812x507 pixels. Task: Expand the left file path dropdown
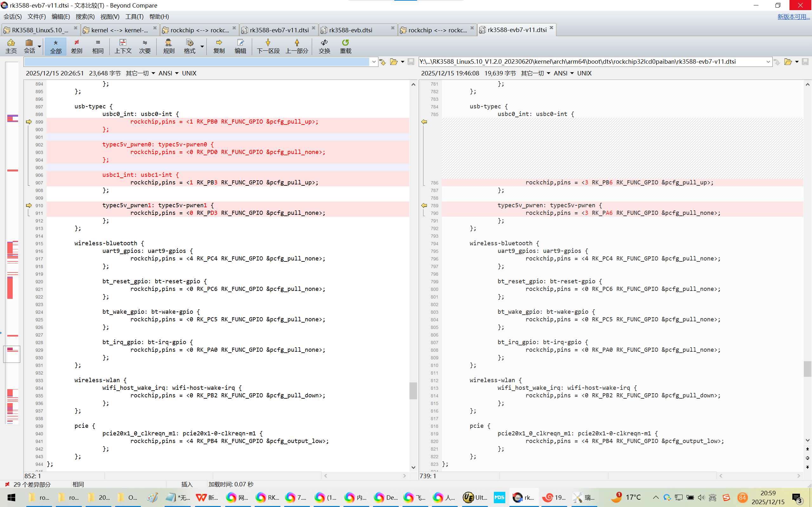(x=374, y=62)
